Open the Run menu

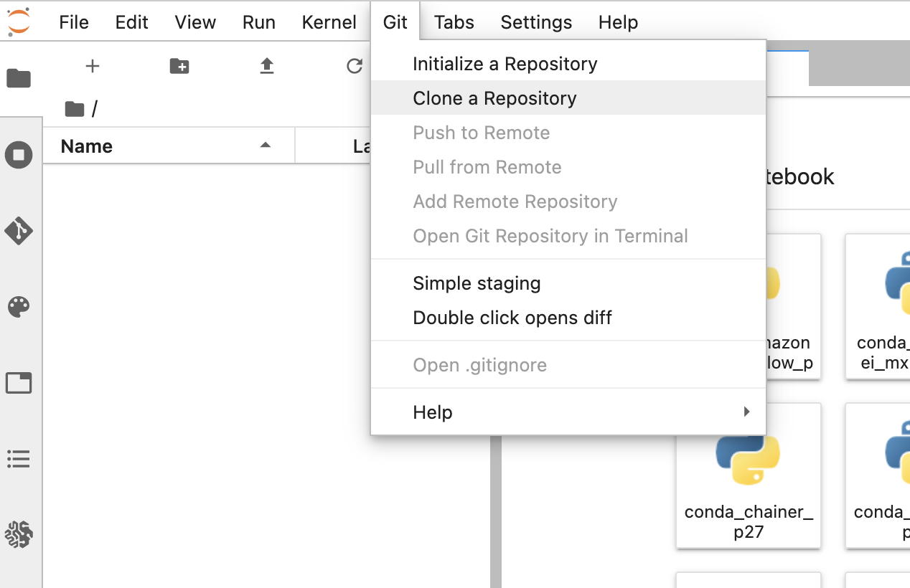(x=259, y=22)
